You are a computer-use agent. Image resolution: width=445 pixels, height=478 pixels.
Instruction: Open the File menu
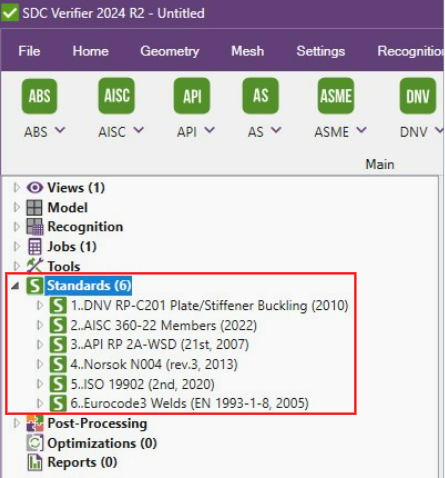coord(29,51)
